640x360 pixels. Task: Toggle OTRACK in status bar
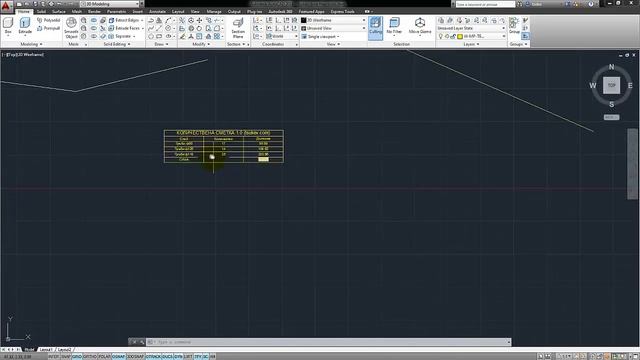(x=153, y=356)
